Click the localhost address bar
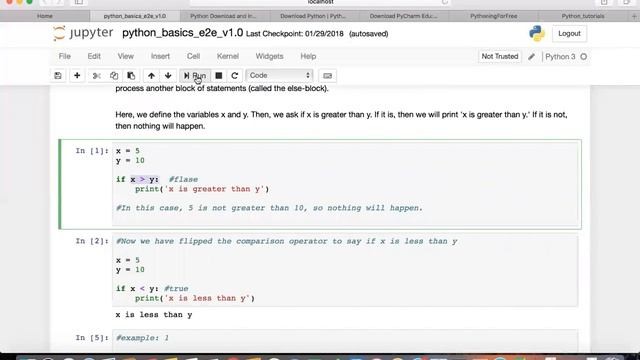Image resolution: width=640 pixels, height=360 pixels. tap(320, 2)
